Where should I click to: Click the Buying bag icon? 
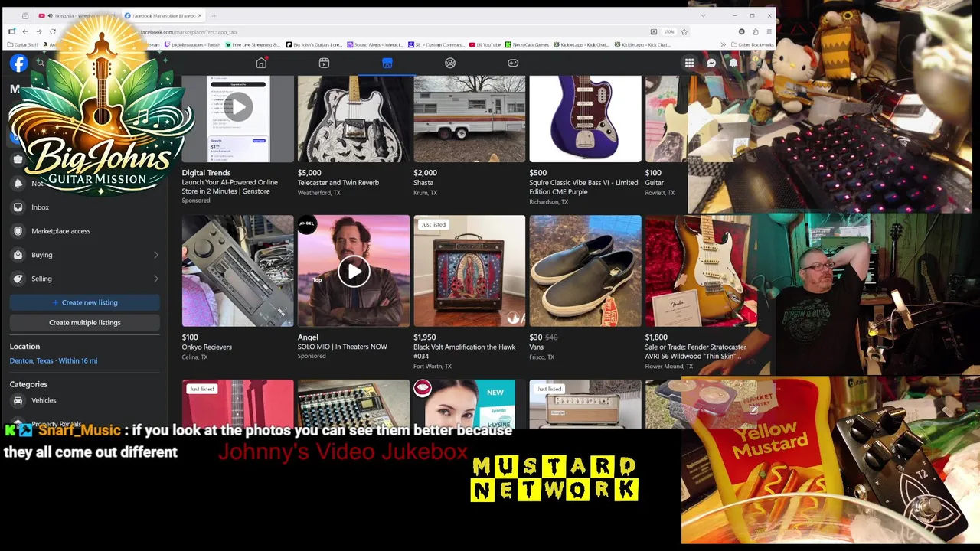[18, 255]
